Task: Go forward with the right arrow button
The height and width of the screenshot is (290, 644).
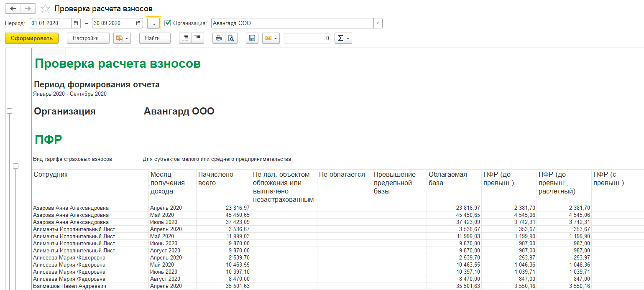Action: point(28,8)
